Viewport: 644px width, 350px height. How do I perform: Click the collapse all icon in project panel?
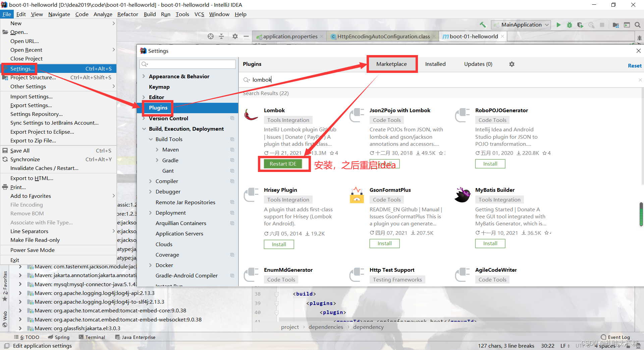[221, 36]
